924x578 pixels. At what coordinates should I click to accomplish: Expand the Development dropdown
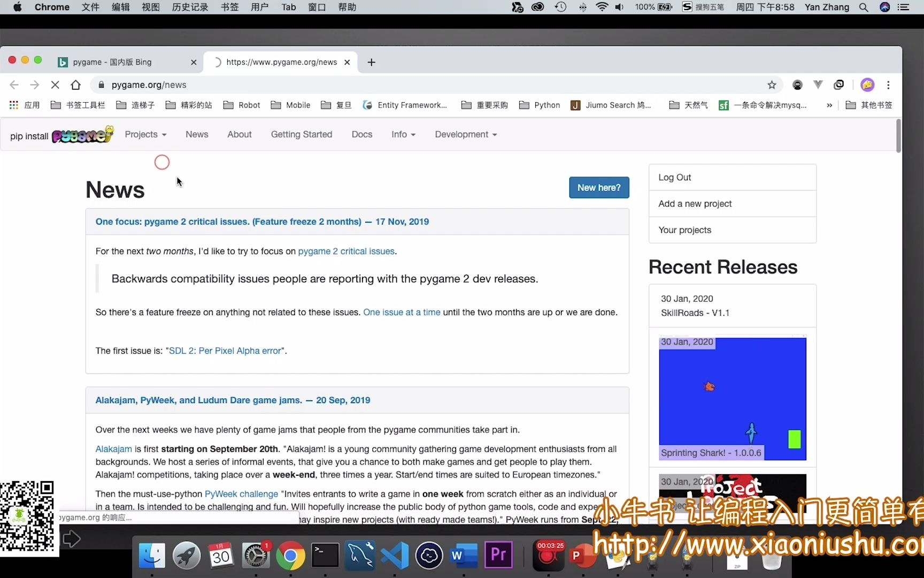pyautogui.click(x=466, y=134)
